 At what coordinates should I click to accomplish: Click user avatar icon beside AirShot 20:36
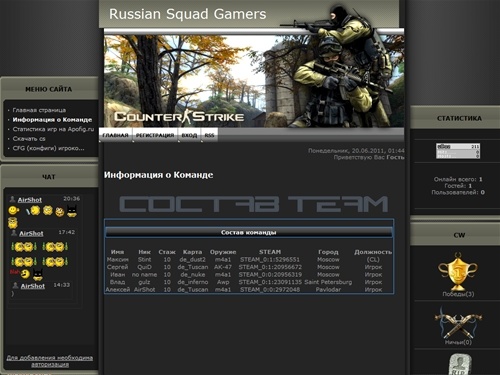pos(12,199)
